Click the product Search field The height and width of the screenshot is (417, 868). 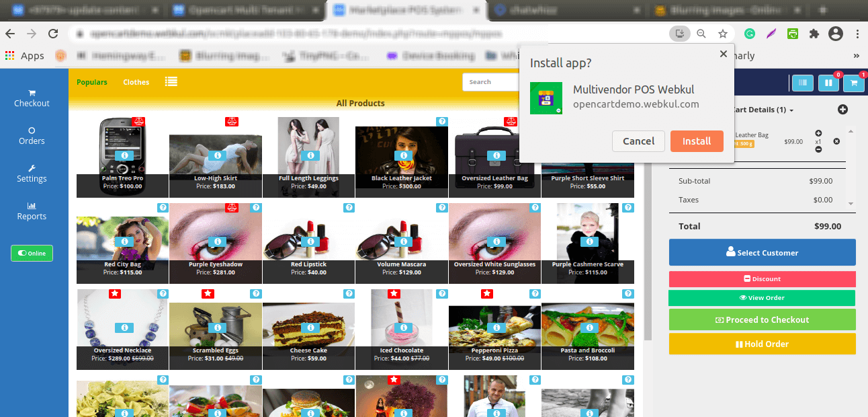coord(490,82)
